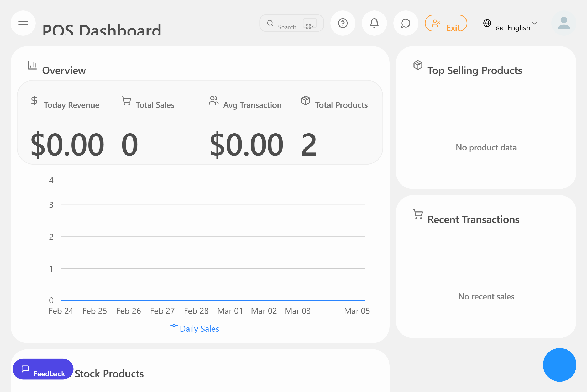The image size is (587, 392).
Task: Check notifications via the bell icon
Action: point(374,23)
